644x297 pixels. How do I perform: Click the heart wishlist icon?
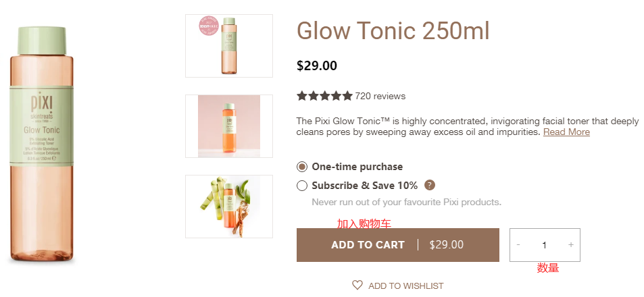[x=357, y=286]
